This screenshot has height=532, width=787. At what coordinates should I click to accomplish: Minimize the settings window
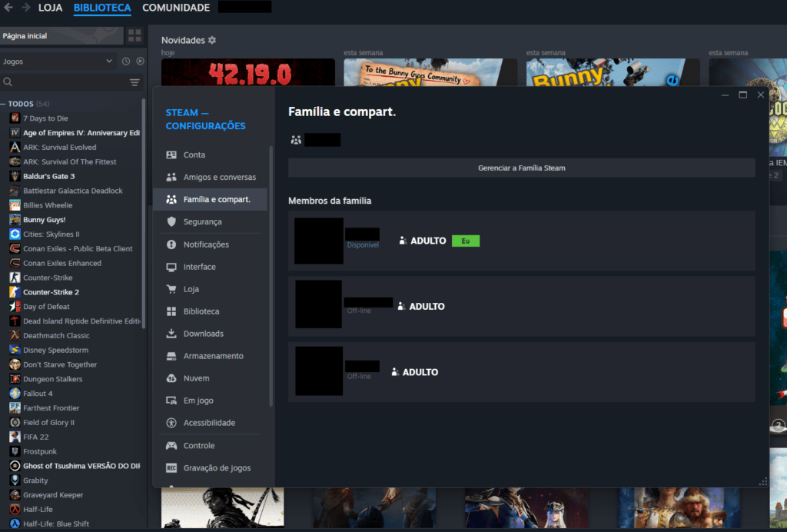click(x=725, y=95)
